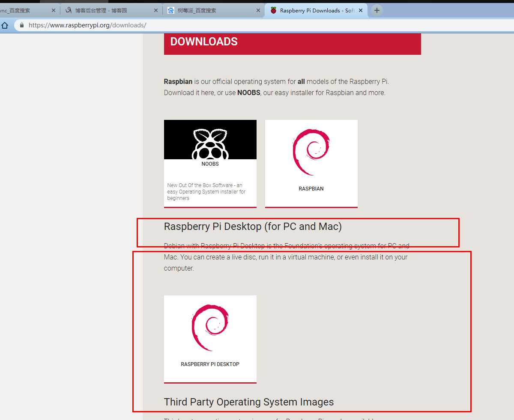This screenshot has height=420, width=514.
Task: Close the Raspberry Pi Downloads tab
Action: 361,10
